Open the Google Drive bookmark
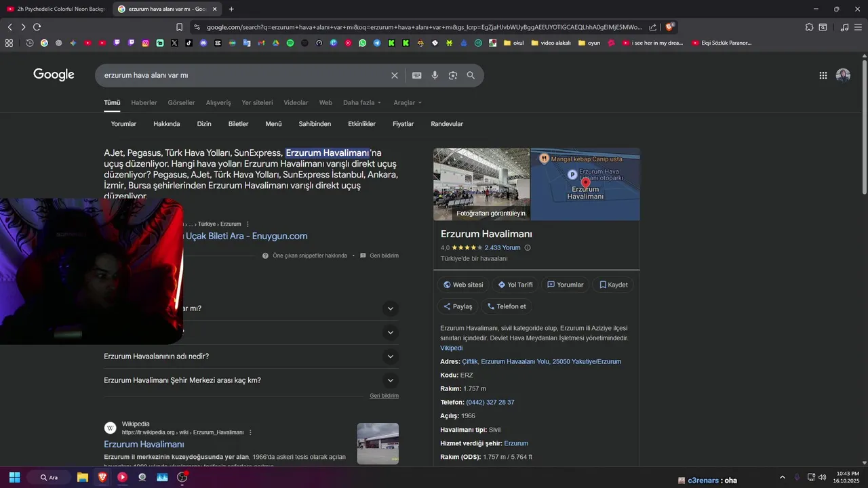The height and width of the screenshot is (488, 868). [275, 43]
